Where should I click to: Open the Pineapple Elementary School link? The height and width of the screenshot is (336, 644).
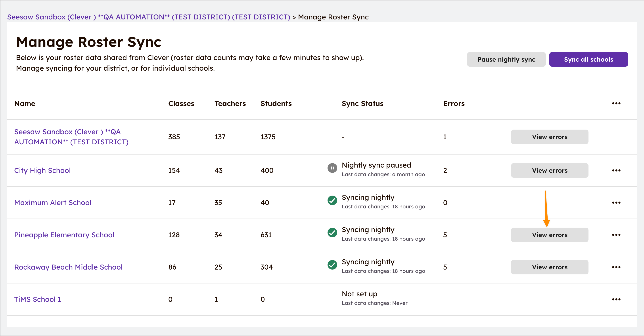(64, 235)
